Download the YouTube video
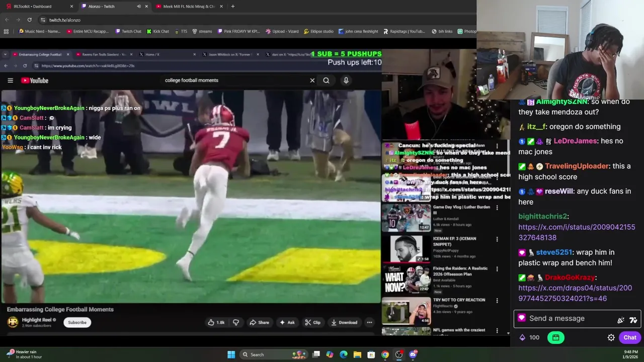The width and height of the screenshot is (644, 362). (344, 322)
